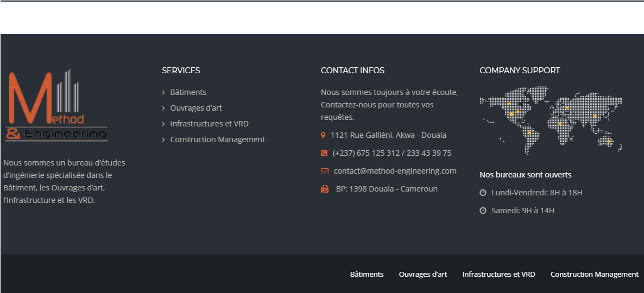Open Construction Management in the Services list
The image size is (644, 293).
point(217,139)
